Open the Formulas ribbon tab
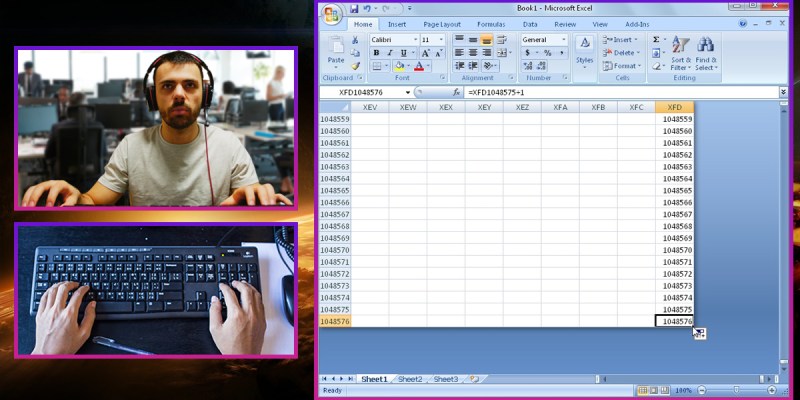The height and width of the screenshot is (400, 800). coord(490,24)
